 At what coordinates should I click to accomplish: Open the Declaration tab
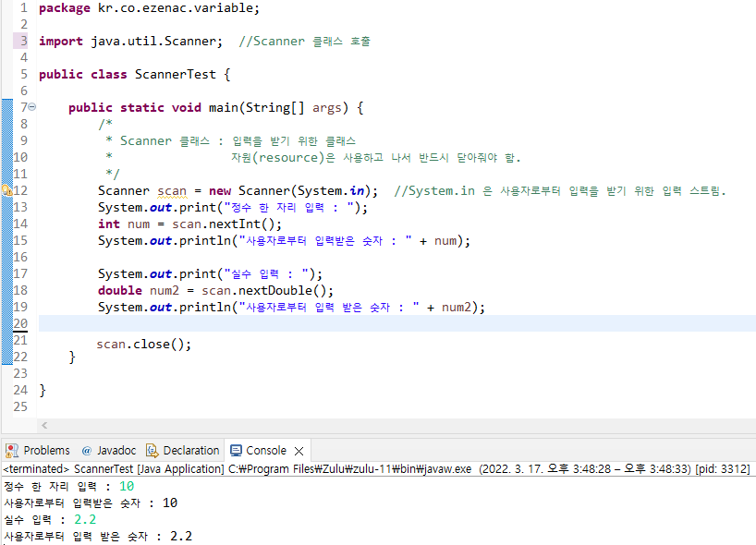pos(183,451)
